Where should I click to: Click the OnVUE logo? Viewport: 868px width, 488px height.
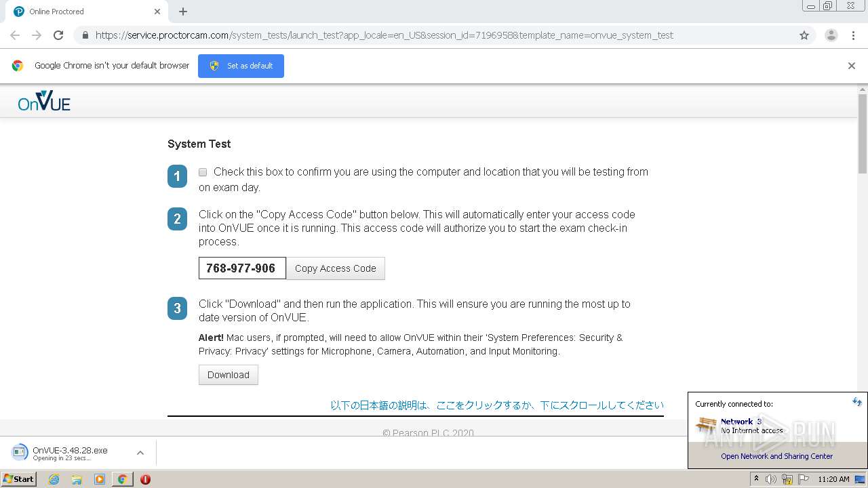44,102
